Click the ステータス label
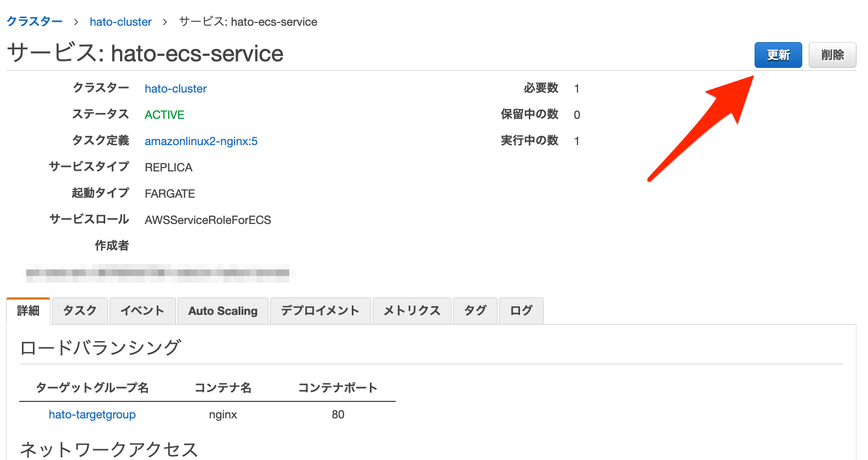Screen dimensions: 868x460 [101, 114]
